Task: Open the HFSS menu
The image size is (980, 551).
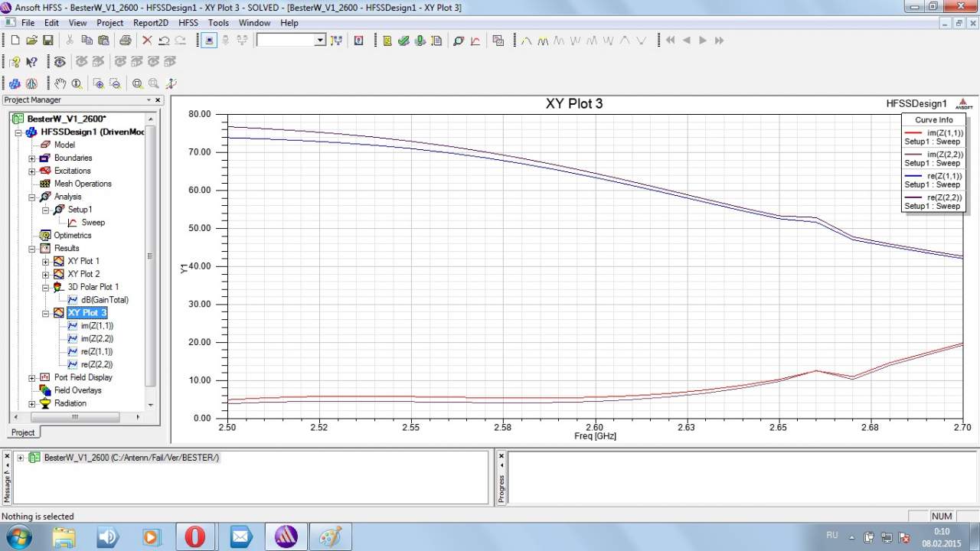Action: pyautogui.click(x=188, y=23)
